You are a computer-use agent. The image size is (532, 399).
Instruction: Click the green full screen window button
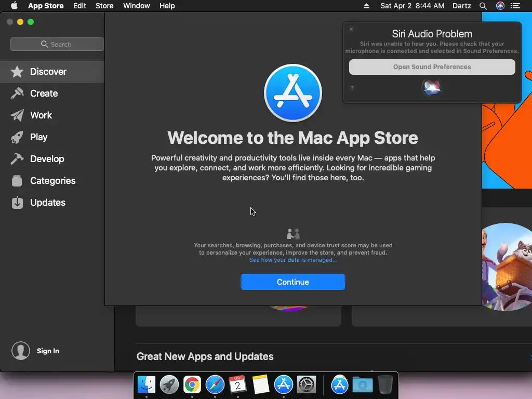[x=31, y=22]
